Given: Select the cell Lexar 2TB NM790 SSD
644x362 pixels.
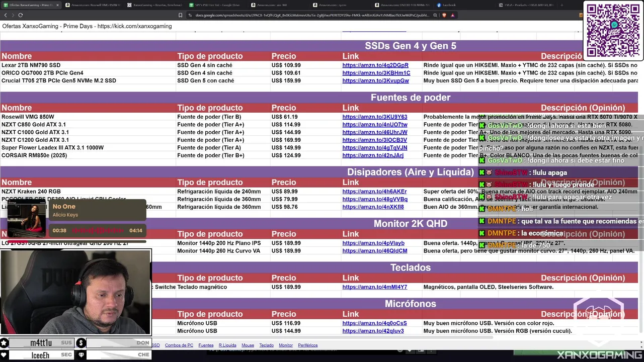Looking at the screenshot, I should [31, 65].
